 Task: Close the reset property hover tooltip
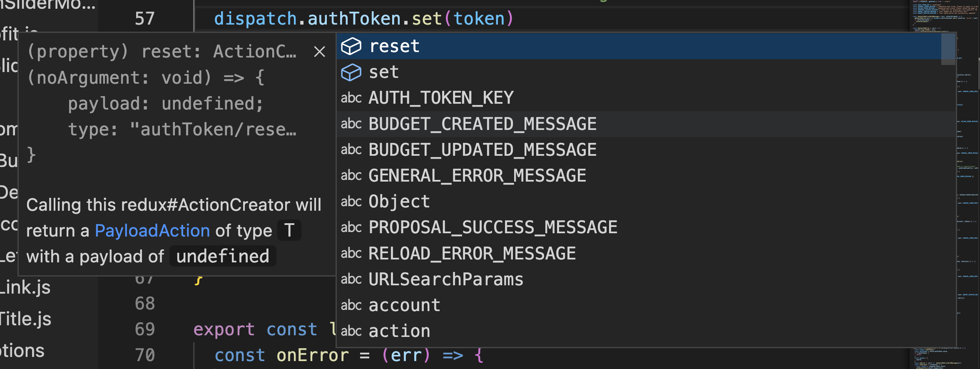point(319,51)
